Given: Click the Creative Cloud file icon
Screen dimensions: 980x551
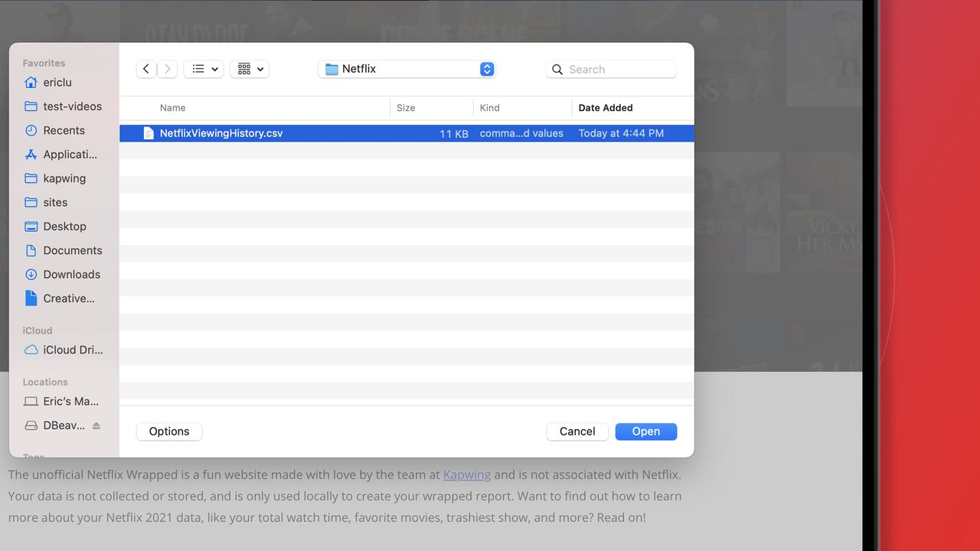Looking at the screenshot, I should click(x=31, y=298).
